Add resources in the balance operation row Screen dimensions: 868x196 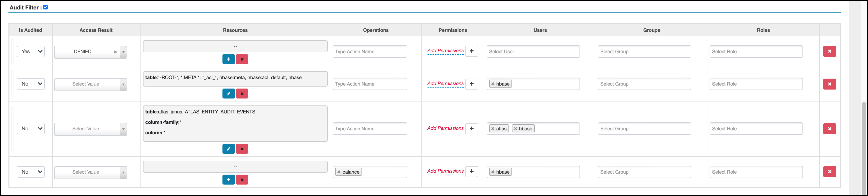(x=228, y=180)
